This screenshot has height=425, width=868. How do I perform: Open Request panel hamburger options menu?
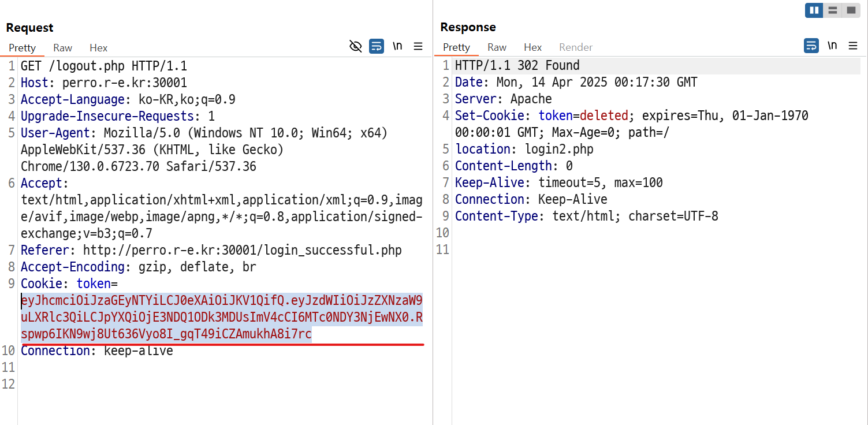(418, 47)
